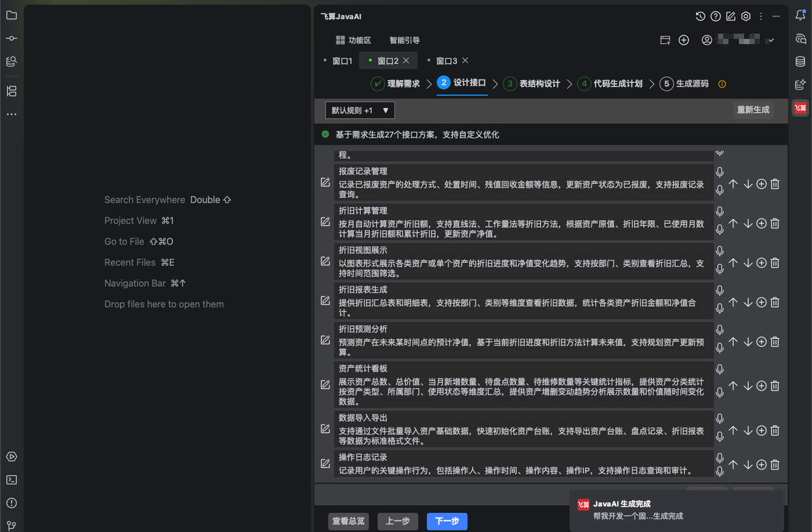Open the JavaAI settings hexagon icon

(746, 17)
